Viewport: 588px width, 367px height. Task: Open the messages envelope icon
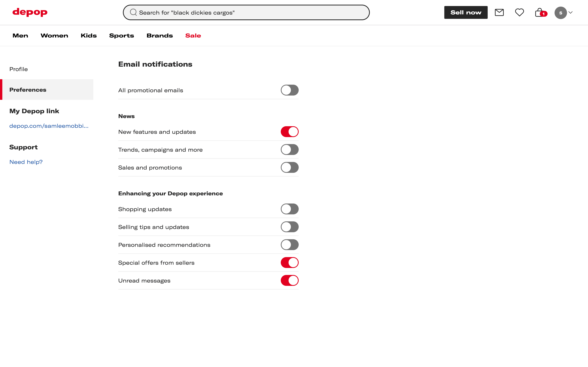[x=499, y=12]
